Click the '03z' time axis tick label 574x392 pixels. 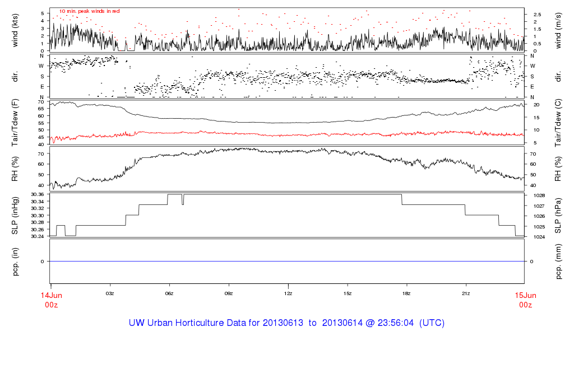coord(110,293)
